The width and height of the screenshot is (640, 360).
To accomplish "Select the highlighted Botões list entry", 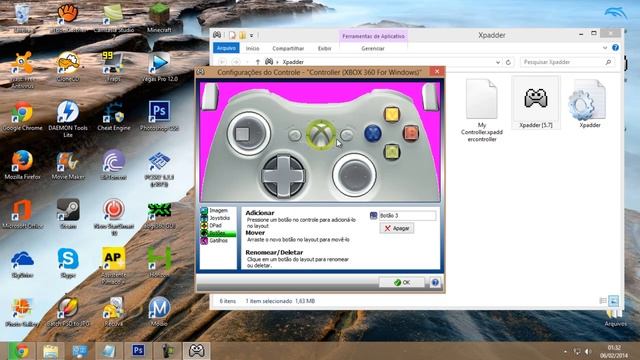I will 218,233.
